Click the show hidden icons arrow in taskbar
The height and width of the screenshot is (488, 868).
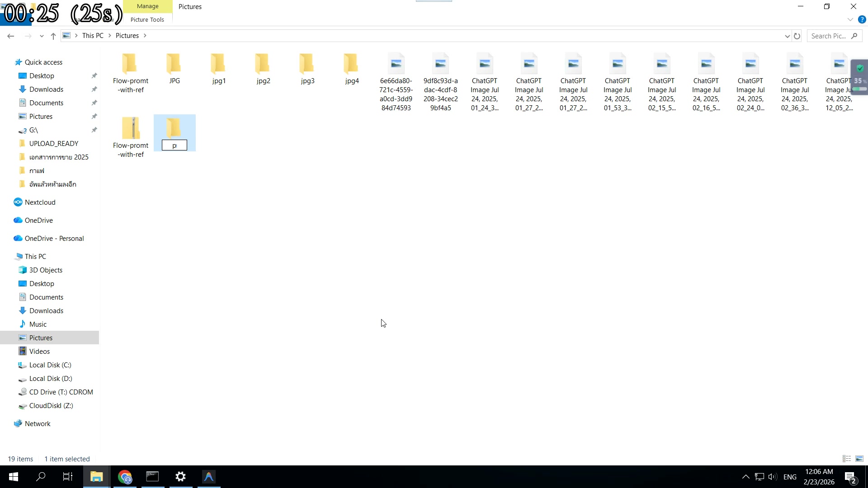[x=746, y=476]
